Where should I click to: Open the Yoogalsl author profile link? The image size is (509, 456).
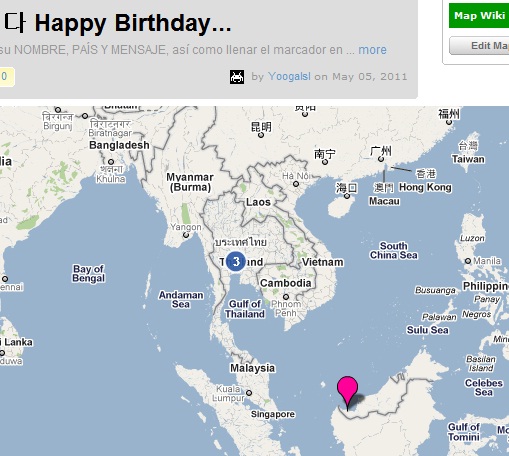[x=289, y=76]
